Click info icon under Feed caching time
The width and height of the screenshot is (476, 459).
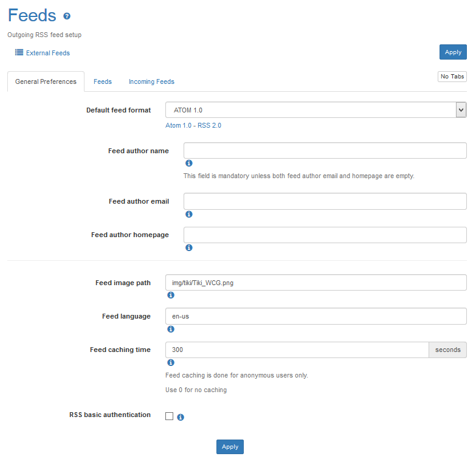pyautogui.click(x=170, y=362)
